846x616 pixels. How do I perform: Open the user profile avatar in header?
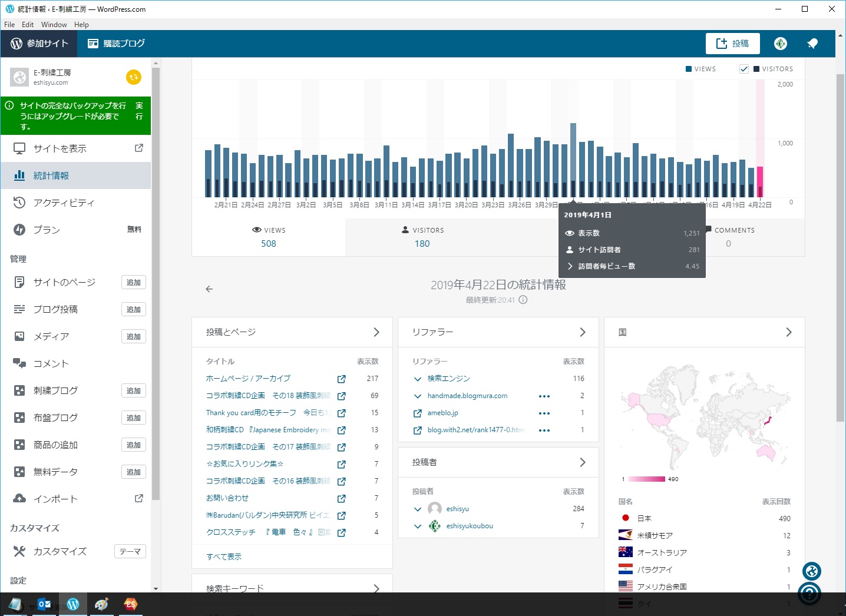pos(781,44)
